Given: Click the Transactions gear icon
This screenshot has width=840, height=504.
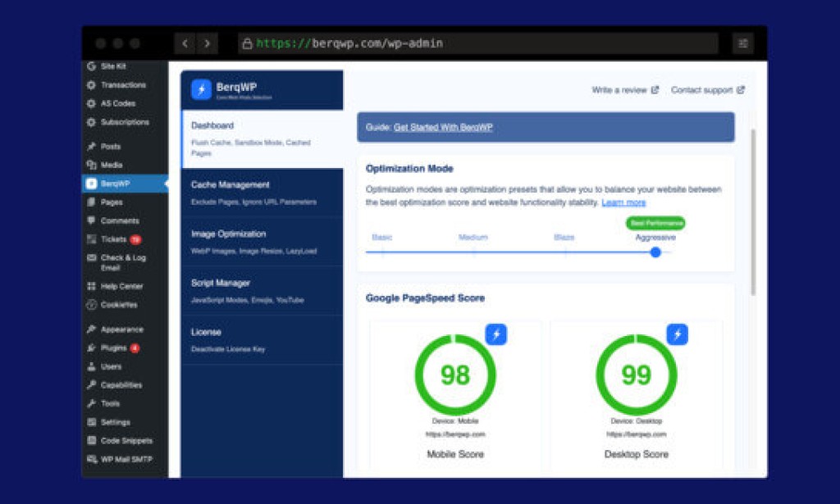Looking at the screenshot, I should click(x=92, y=85).
